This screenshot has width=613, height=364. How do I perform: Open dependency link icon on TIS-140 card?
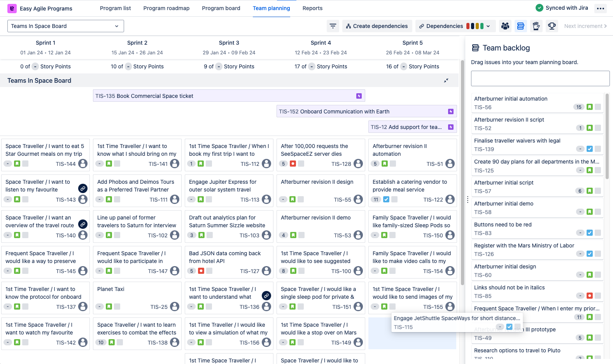(83, 224)
